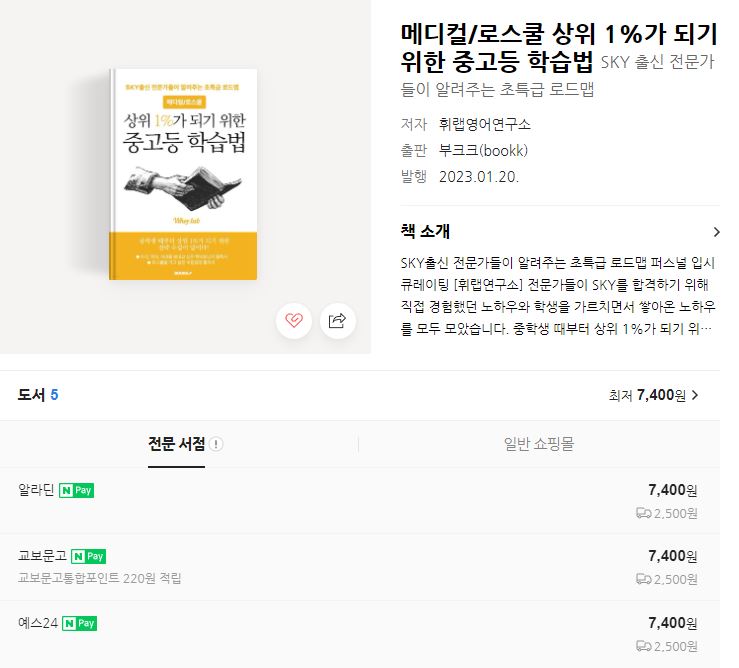The width and height of the screenshot is (739, 668).
Task: Click the delivery truck icon in 알라딘 row
Action: pos(643,513)
